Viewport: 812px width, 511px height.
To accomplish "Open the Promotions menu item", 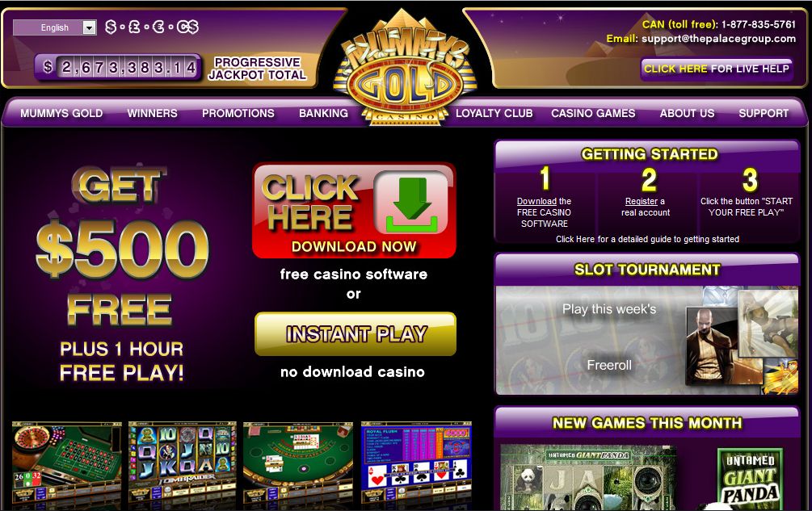I will click(x=238, y=113).
